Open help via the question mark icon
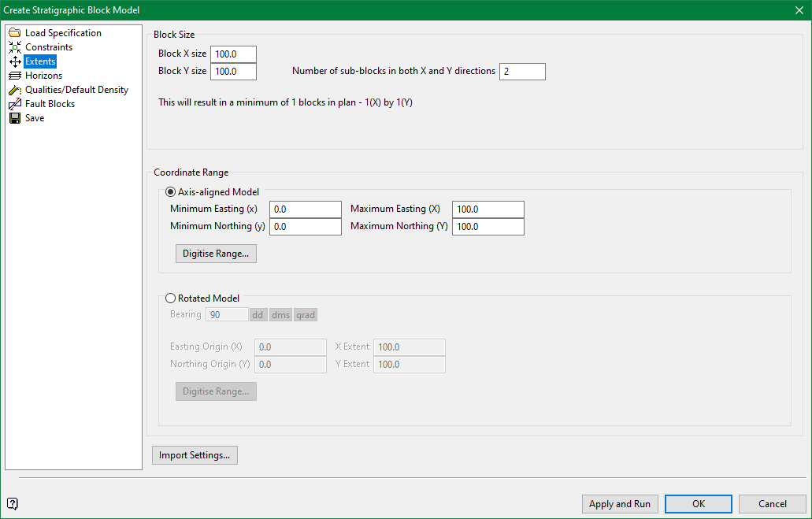Image resolution: width=812 pixels, height=519 pixels. pyautogui.click(x=12, y=503)
